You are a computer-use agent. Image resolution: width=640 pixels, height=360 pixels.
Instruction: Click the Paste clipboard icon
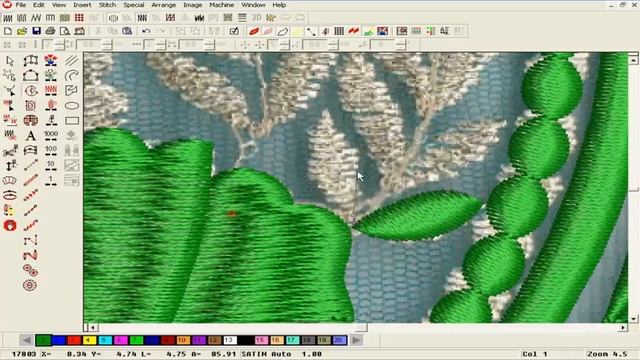[127, 31]
